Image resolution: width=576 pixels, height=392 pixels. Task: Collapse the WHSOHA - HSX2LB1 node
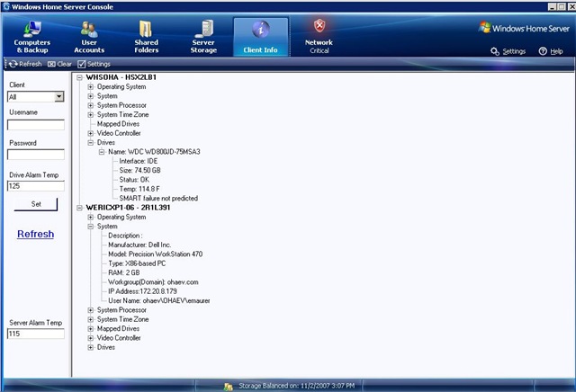point(79,77)
